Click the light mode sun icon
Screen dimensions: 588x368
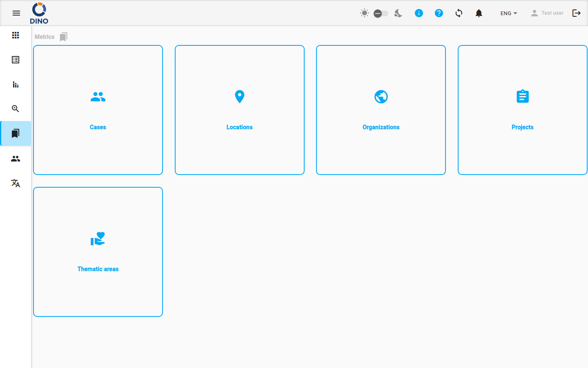365,13
